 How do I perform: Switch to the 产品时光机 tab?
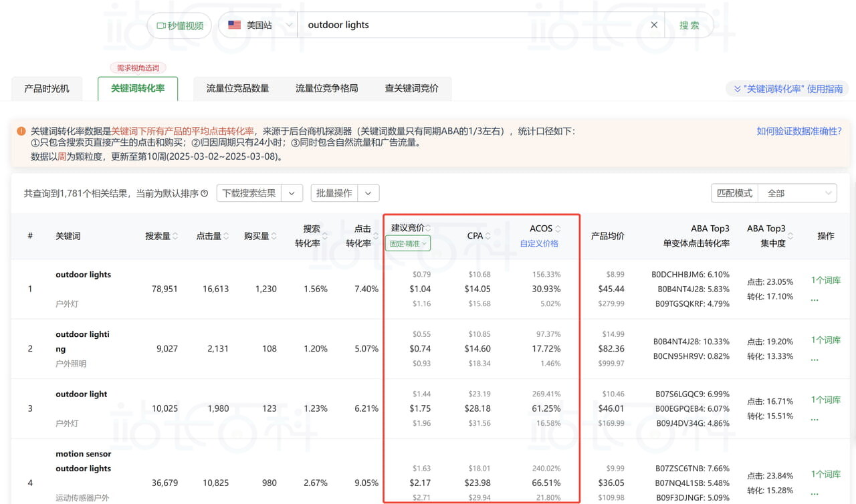point(47,88)
